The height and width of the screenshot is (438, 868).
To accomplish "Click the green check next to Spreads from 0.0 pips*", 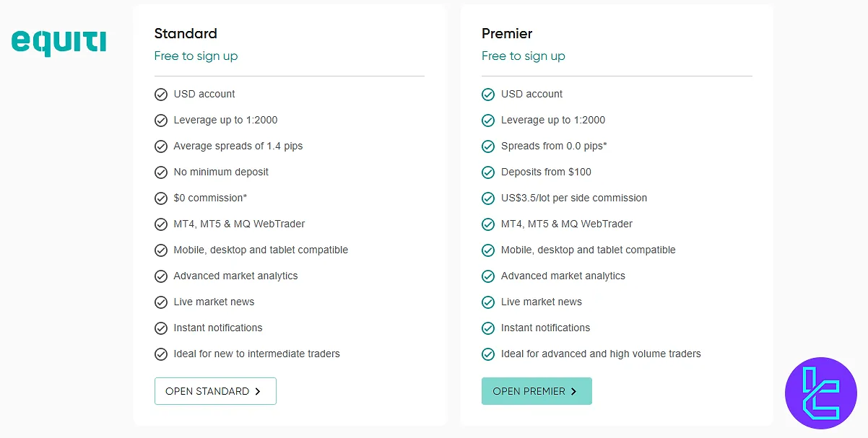I will pos(488,146).
